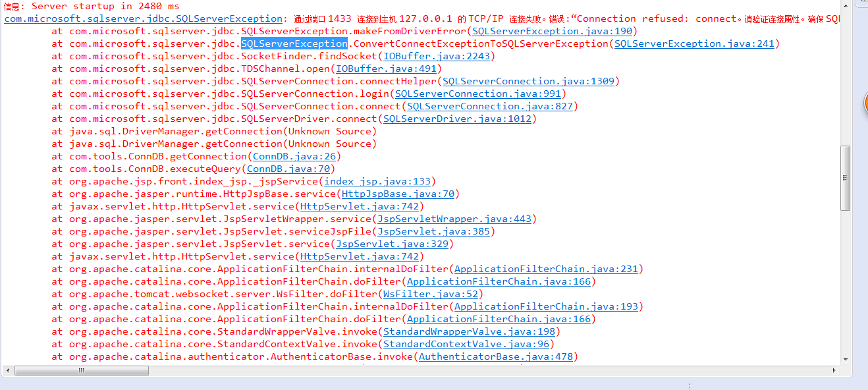Open SQLServerException.java:190 source link

pyautogui.click(x=552, y=31)
